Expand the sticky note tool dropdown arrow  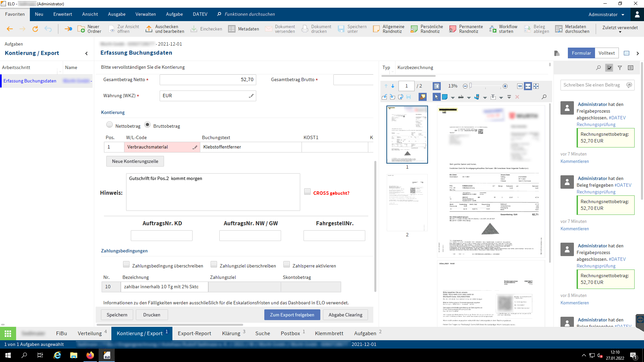coord(453,98)
